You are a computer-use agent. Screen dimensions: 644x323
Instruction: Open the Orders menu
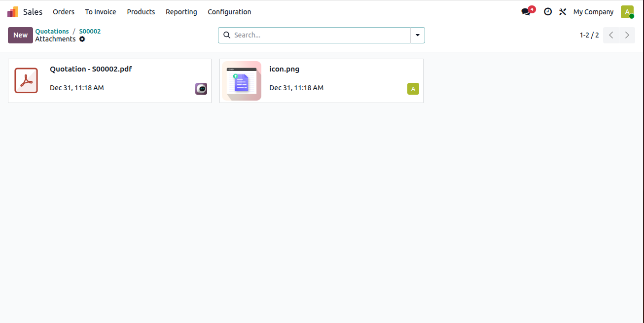(64, 12)
